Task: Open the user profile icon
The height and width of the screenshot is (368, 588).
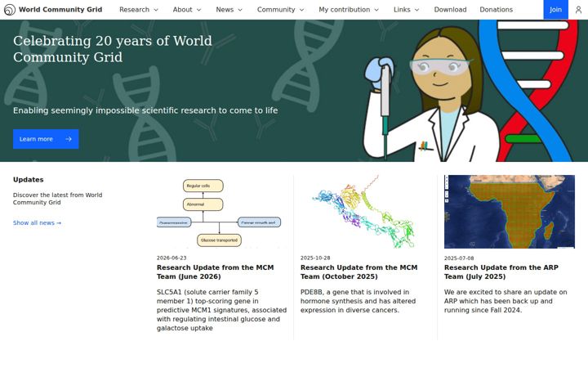Action: click(579, 10)
